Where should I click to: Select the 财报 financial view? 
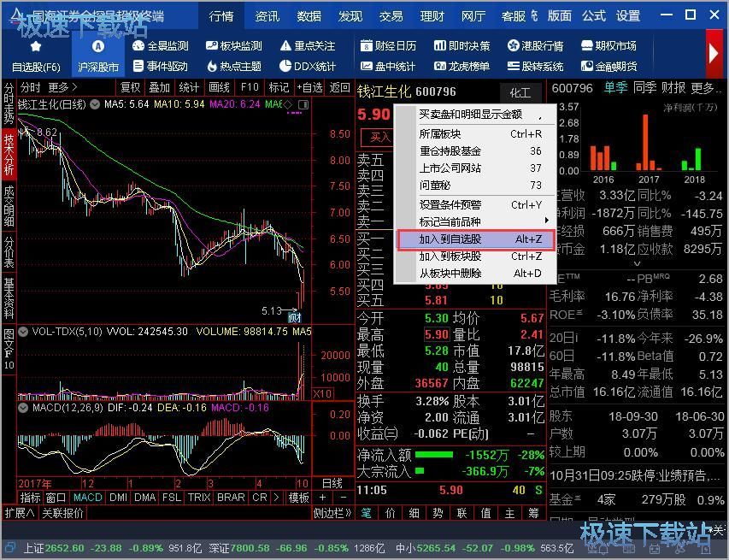[673, 87]
